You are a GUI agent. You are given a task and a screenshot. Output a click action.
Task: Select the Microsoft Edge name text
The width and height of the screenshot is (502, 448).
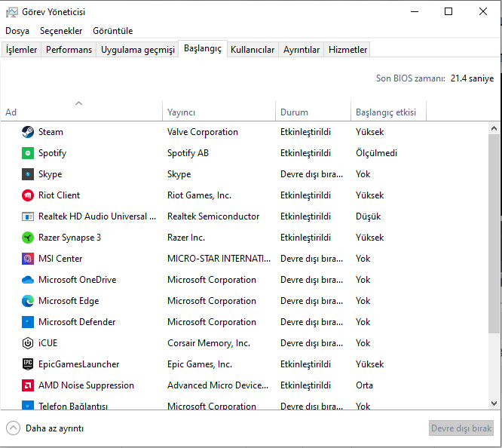[69, 301]
